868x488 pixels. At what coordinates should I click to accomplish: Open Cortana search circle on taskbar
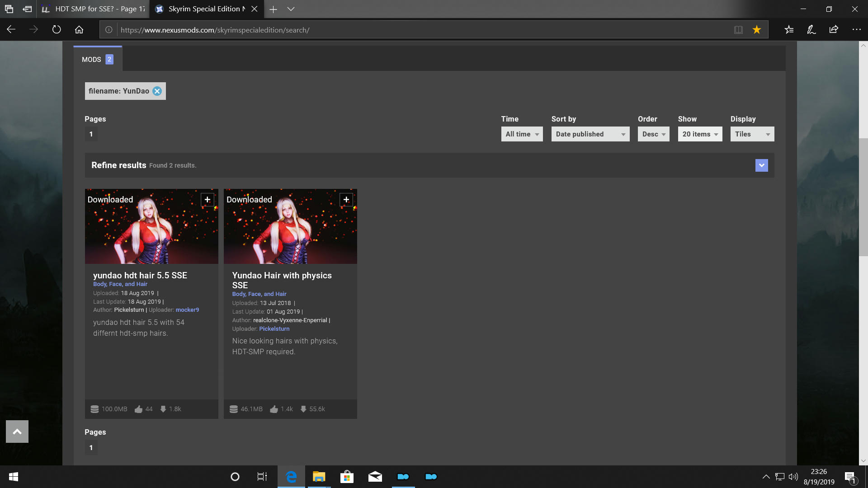(235, 477)
